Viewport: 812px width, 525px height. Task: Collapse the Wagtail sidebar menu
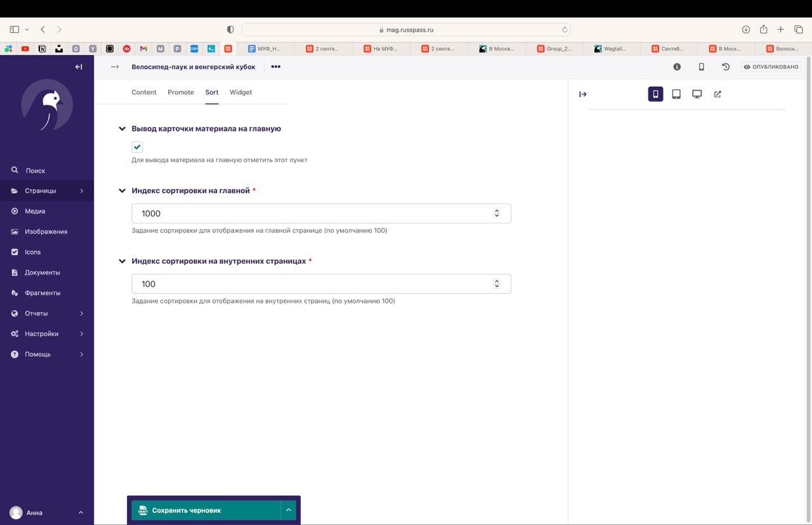tap(79, 67)
